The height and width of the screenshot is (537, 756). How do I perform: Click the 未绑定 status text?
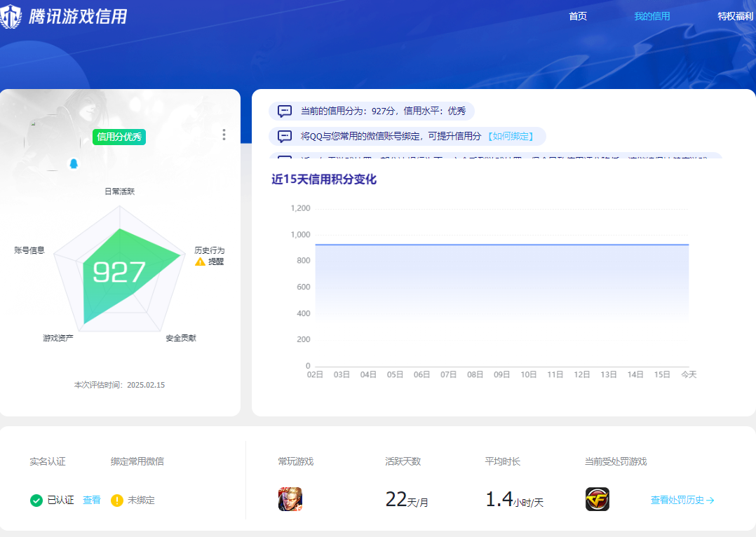141,501
